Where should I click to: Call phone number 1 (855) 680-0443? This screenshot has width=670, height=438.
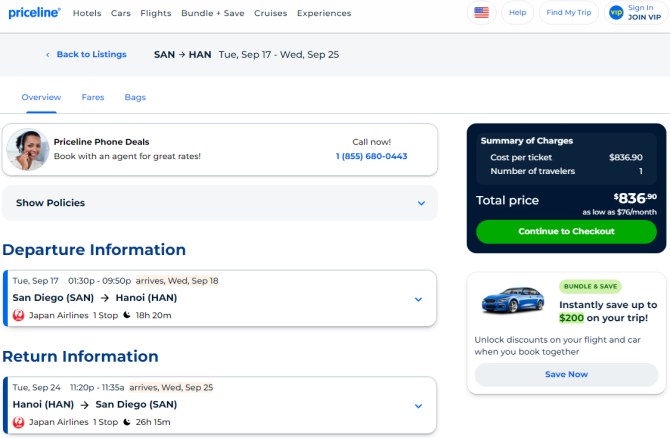point(371,156)
